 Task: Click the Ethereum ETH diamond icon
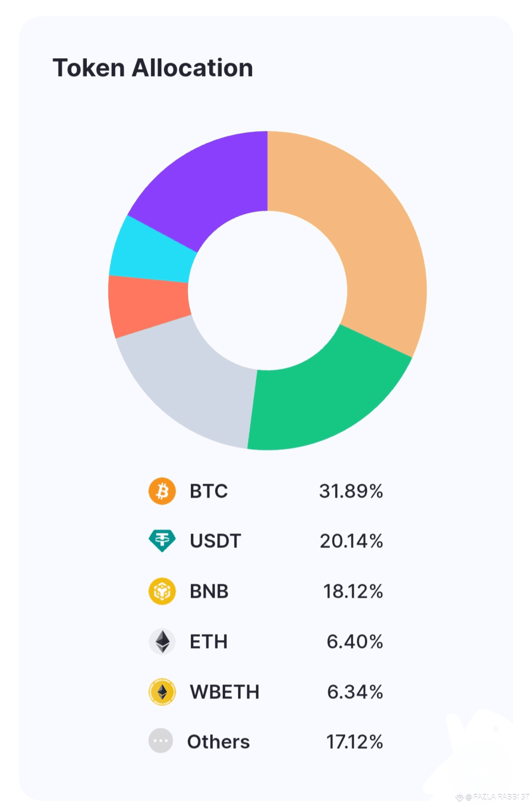coord(162,641)
